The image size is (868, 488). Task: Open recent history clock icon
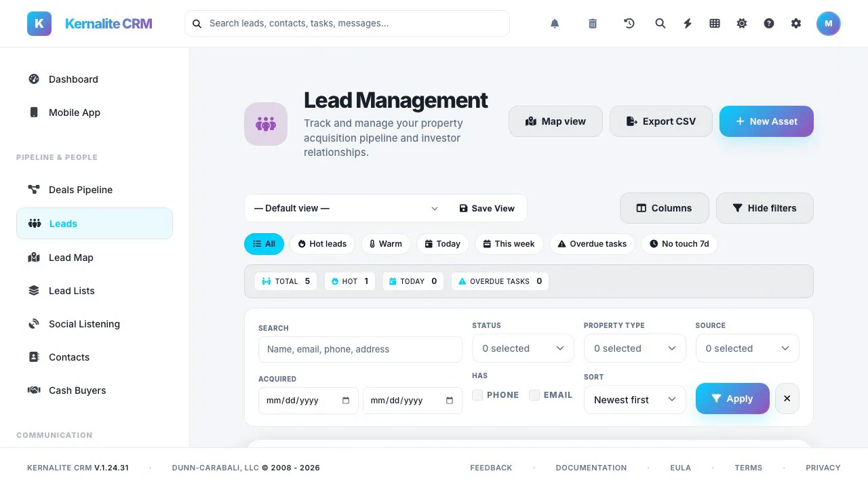629,24
